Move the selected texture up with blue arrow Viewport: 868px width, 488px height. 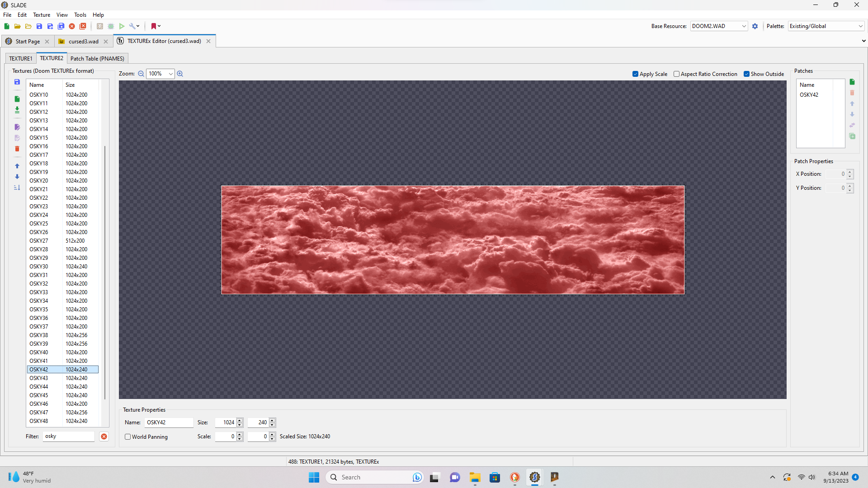[x=17, y=166]
